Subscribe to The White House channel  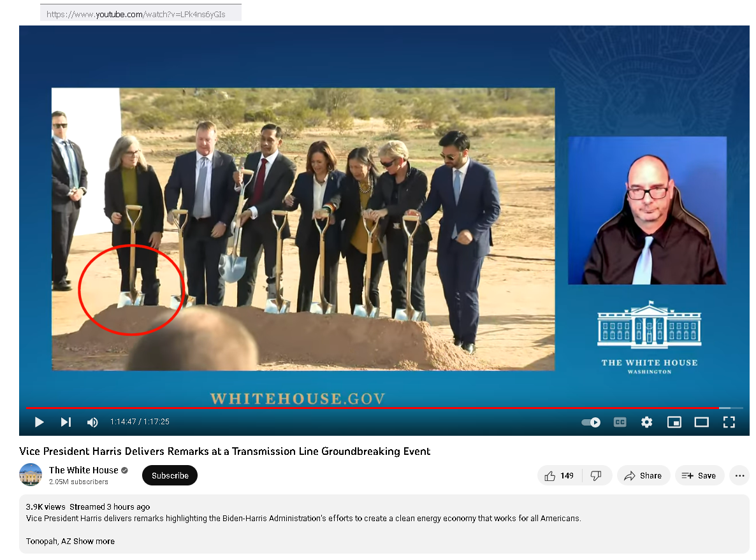pyautogui.click(x=170, y=475)
